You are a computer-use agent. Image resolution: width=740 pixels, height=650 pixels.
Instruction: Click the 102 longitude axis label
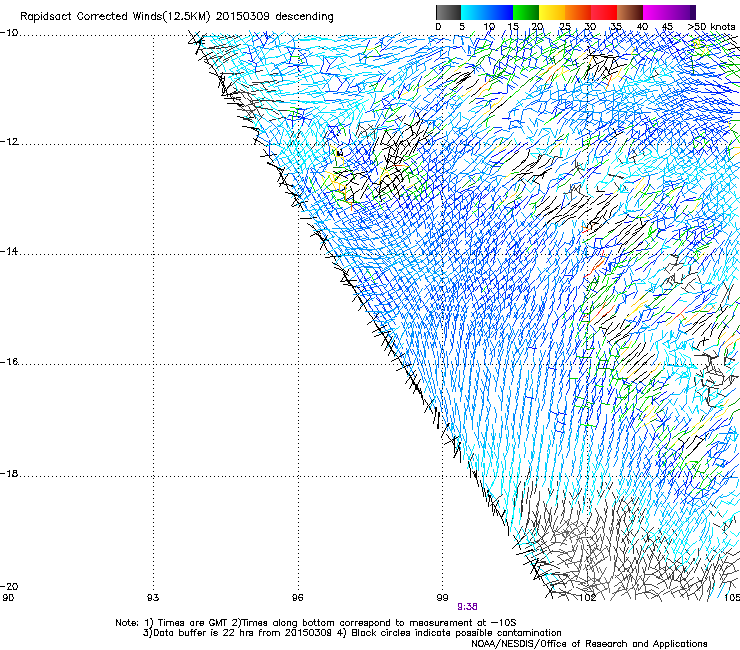(x=587, y=598)
